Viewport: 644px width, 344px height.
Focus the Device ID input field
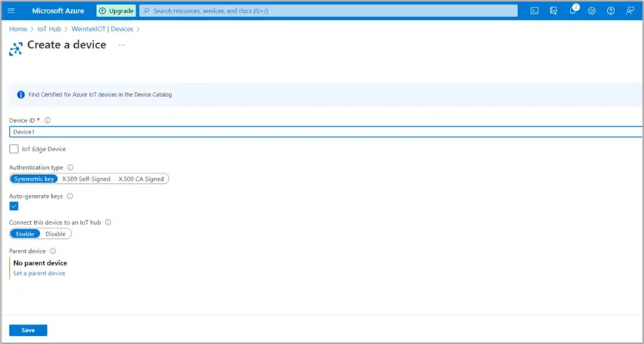pyautogui.click(x=326, y=132)
